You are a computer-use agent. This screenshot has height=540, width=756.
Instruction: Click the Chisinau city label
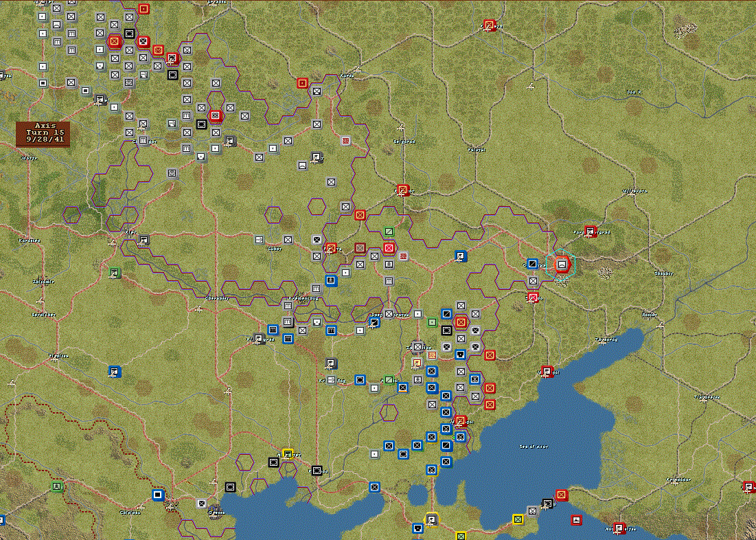click(132, 513)
